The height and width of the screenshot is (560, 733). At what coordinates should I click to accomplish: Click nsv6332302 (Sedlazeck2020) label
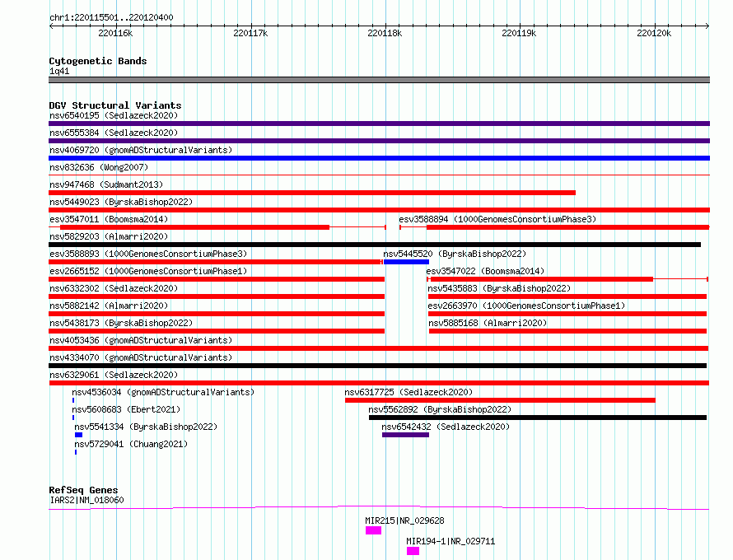114,288
